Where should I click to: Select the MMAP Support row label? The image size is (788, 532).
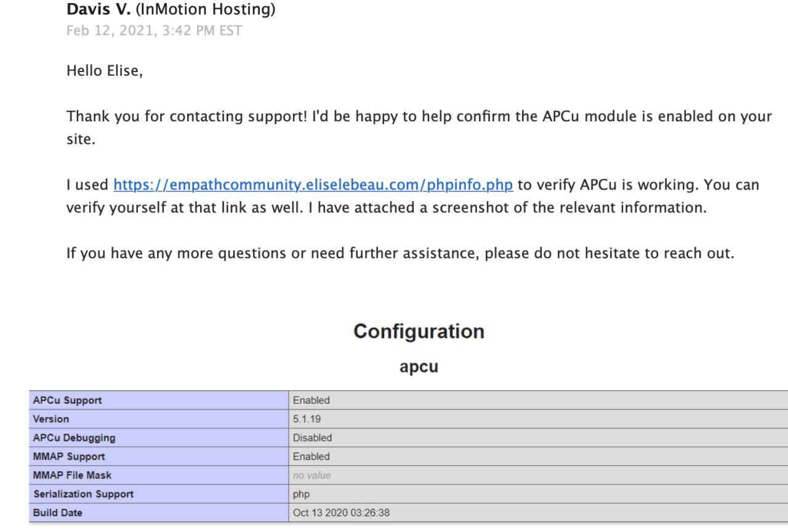pos(69,456)
